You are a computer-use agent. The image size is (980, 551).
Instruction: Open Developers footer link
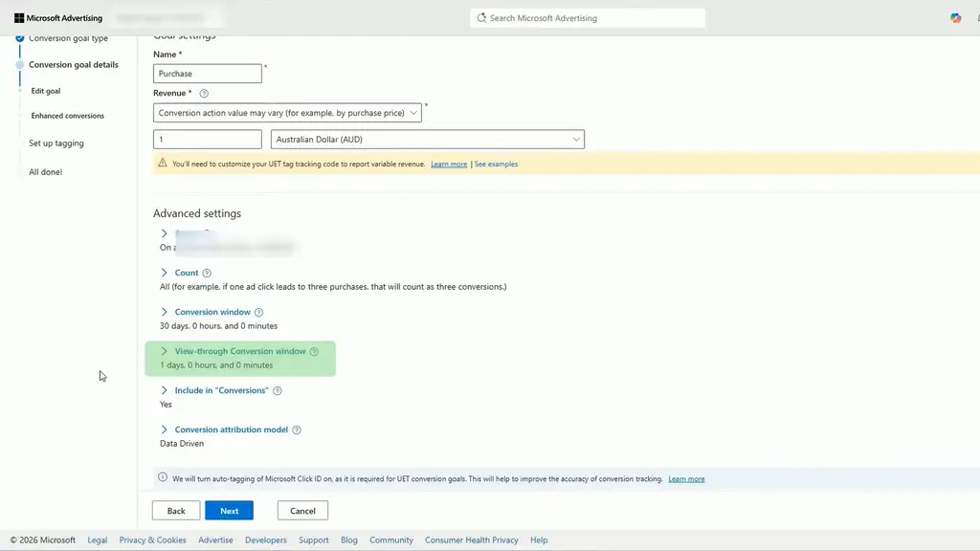click(266, 540)
